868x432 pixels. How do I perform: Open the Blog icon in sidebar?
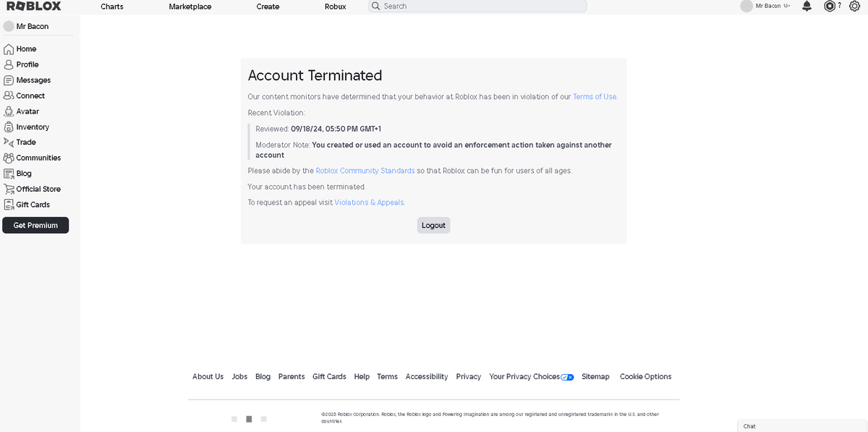coord(9,174)
